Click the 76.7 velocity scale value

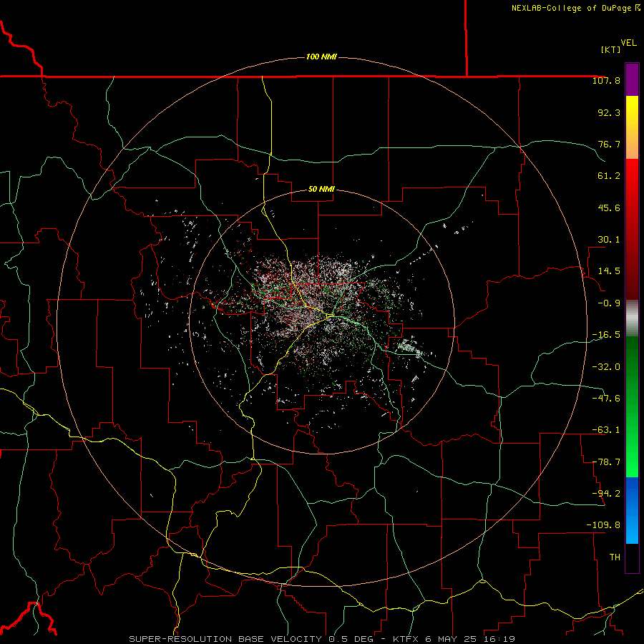pos(609,144)
